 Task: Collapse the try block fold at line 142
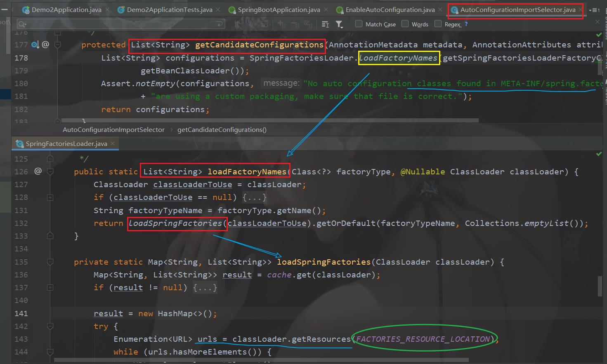(x=50, y=326)
